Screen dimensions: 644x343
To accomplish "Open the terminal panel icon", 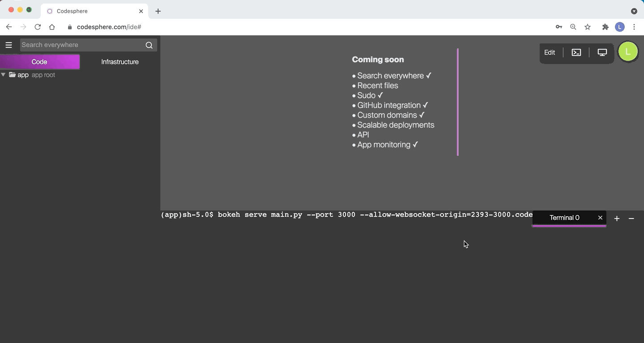I will pyautogui.click(x=576, y=52).
